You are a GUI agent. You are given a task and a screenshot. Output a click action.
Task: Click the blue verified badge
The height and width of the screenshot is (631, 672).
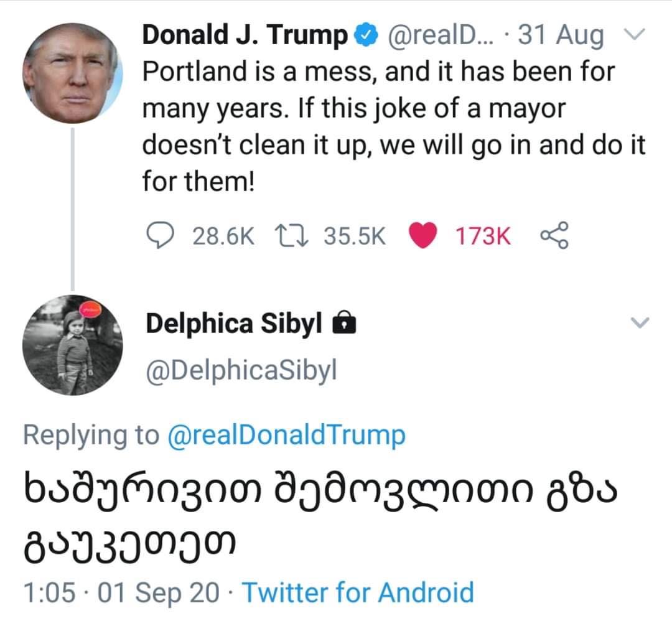pyautogui.click(x=365, y=36)
